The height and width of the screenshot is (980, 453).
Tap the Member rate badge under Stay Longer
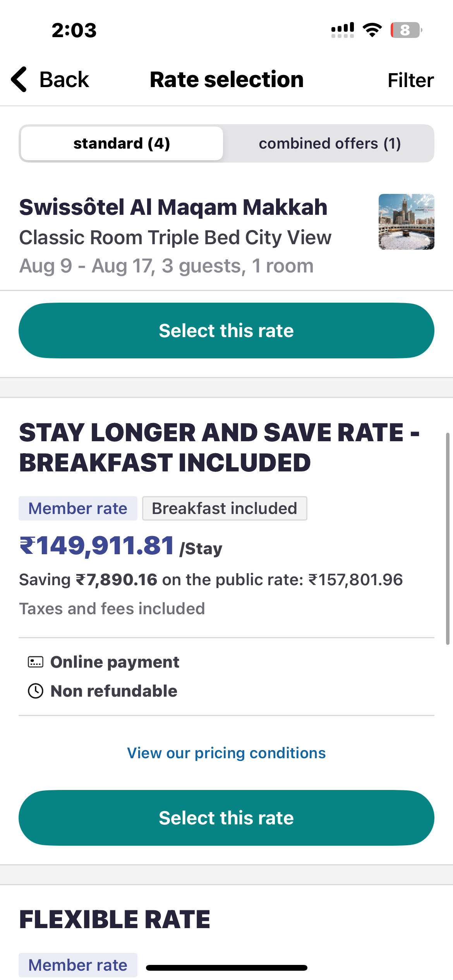pos(78,509)
